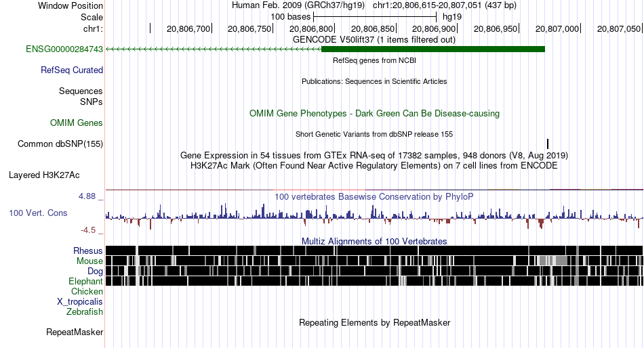This screenshot has width=644, height=348.
Task: Click the 4.88 PhyloP upper limit
Action: 87,196
